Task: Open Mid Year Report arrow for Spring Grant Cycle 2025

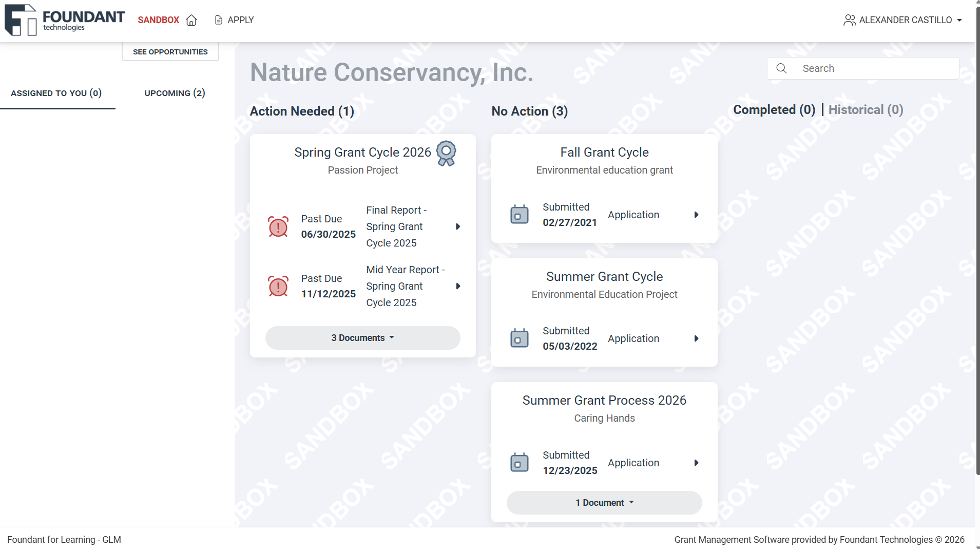Action: 458,286
